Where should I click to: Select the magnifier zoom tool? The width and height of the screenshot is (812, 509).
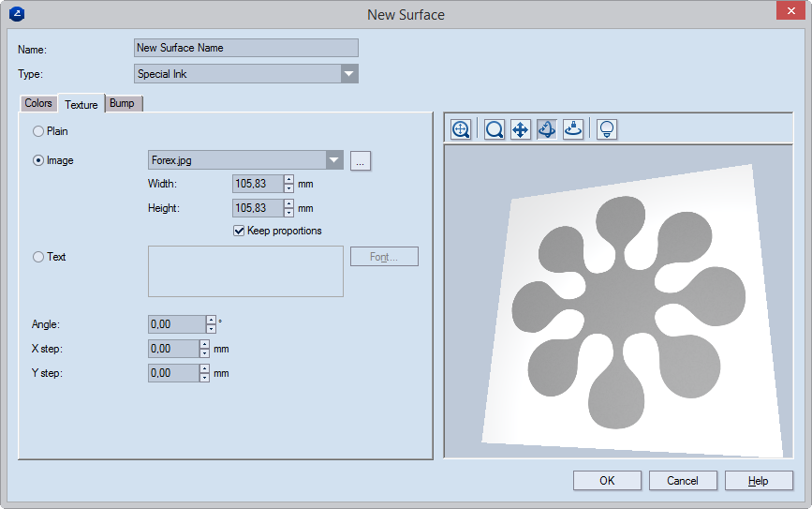[x=495, y=129]
